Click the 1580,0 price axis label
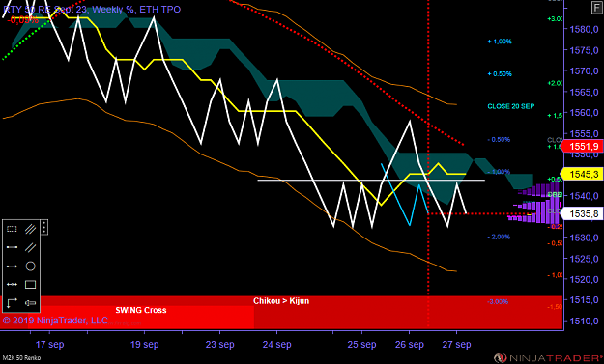 point(584,29)
